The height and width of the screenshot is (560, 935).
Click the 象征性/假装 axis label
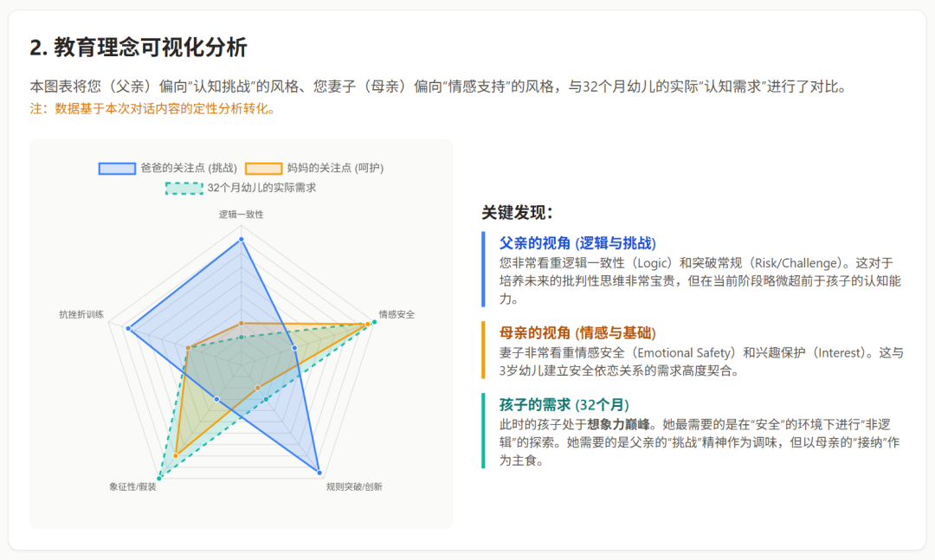click(132, 486)
